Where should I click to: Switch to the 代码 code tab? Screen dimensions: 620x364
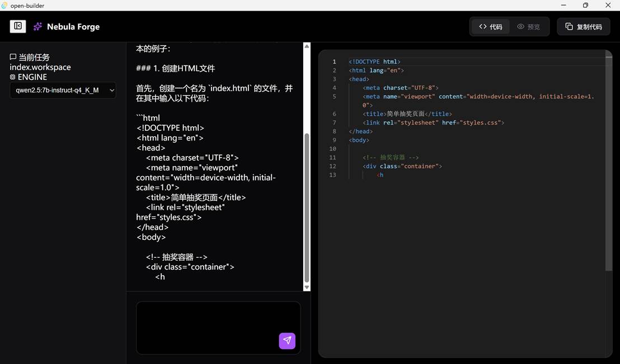coord(490,26)
